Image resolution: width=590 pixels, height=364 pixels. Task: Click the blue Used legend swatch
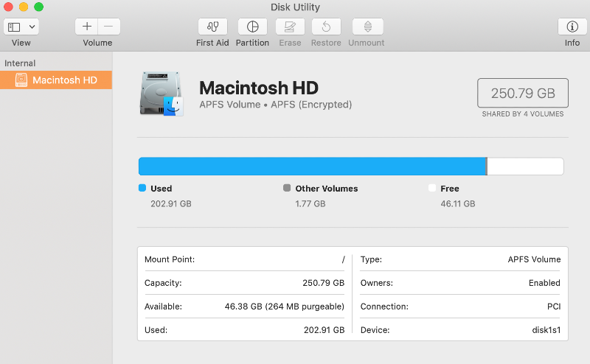(x=142, y=188)
